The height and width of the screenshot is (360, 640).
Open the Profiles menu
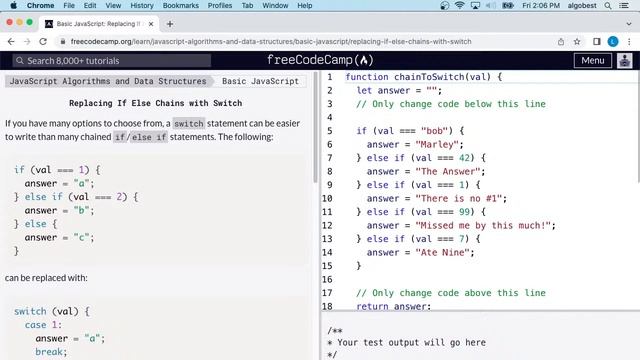[220, 5]
